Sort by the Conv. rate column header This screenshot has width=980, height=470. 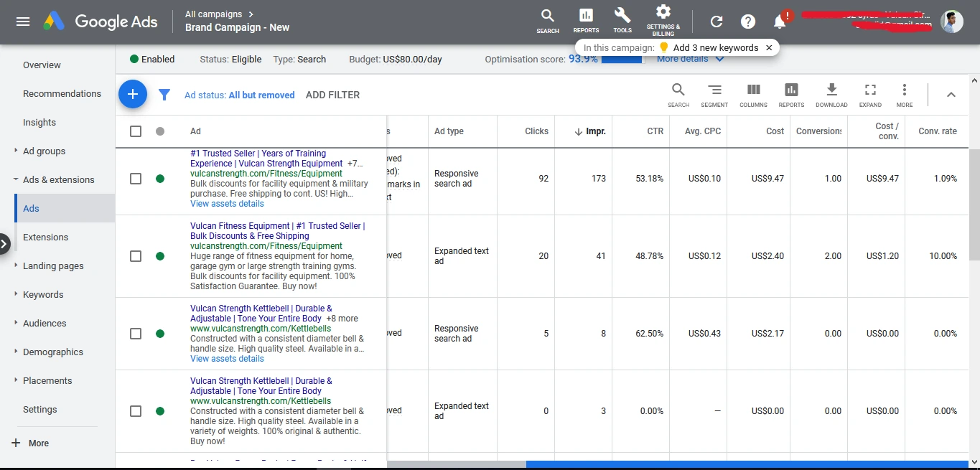(938, 131)
